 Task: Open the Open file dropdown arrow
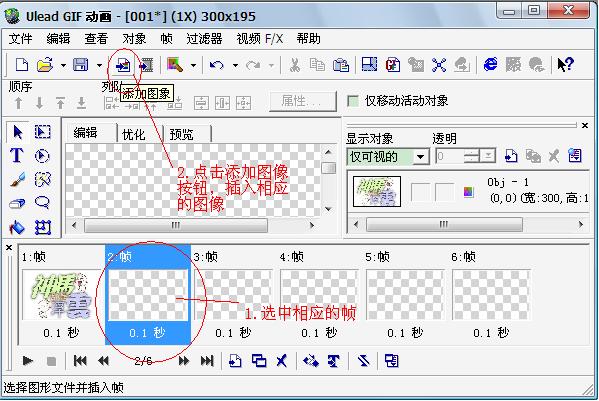click(63, 65)
